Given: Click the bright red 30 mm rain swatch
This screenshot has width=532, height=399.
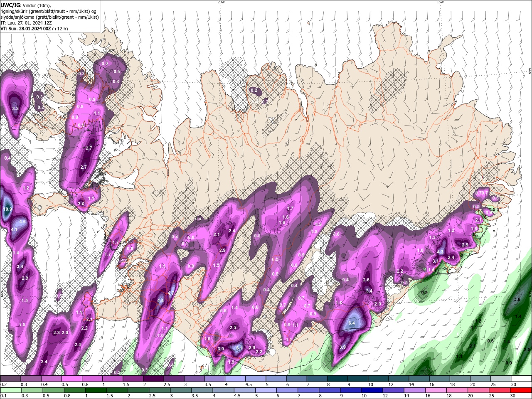Looking at the screenshot, I should tap(521, 390).
